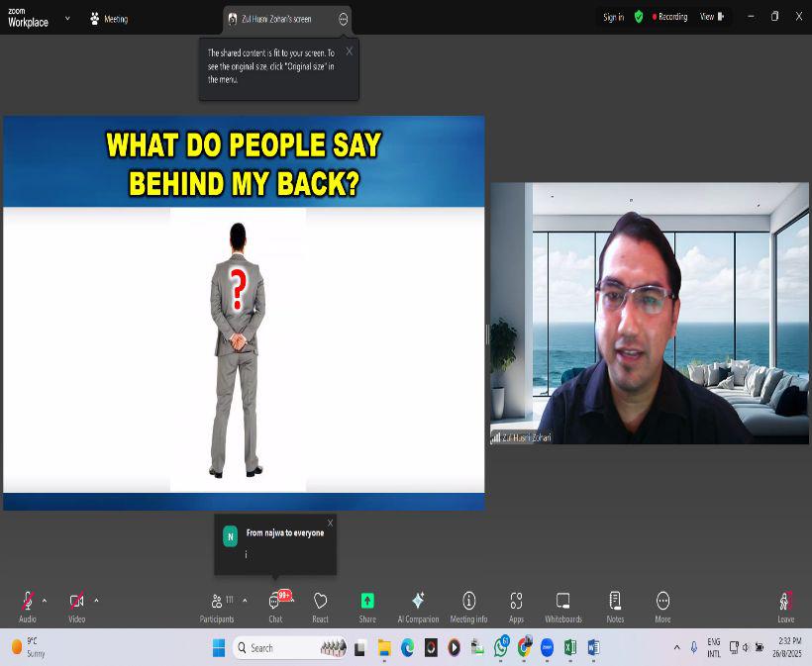Expand video options arrow next to Video
Image resolution: width=812 pixels, height=666 pixels.
(96, 600)
